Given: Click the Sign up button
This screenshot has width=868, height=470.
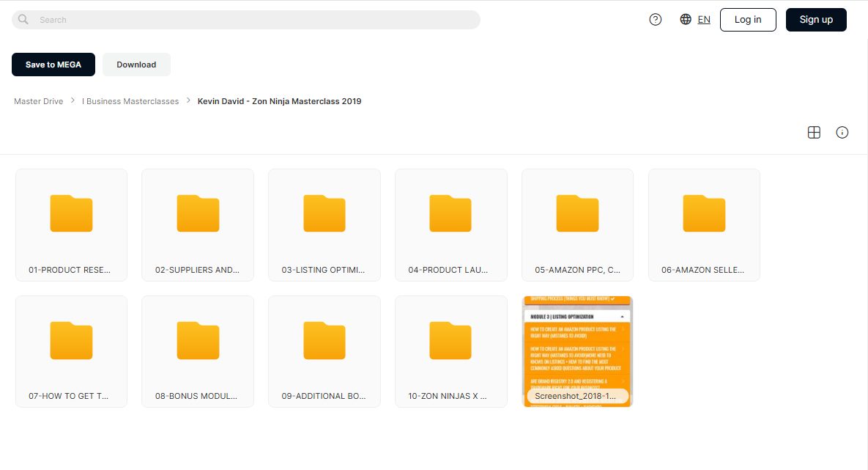Looking at the screenshot, I should (816, 19).
